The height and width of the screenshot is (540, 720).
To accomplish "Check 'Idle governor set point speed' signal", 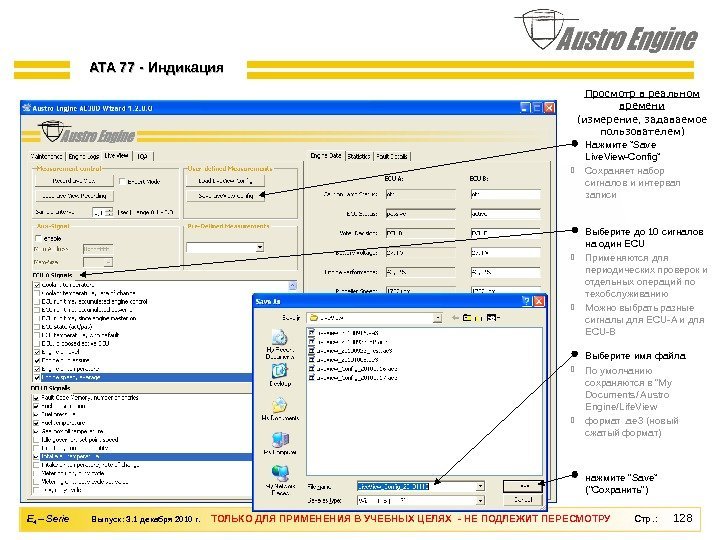I will point(36,439).
